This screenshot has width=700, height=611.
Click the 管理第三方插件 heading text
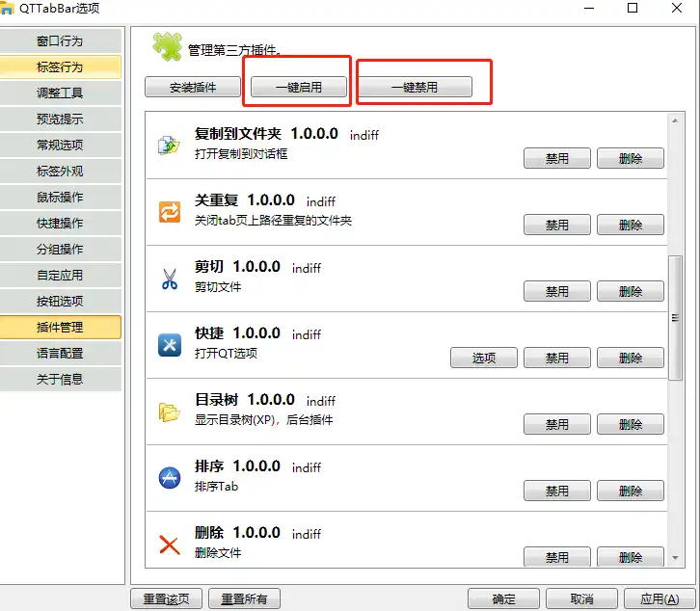coord(234,50)
